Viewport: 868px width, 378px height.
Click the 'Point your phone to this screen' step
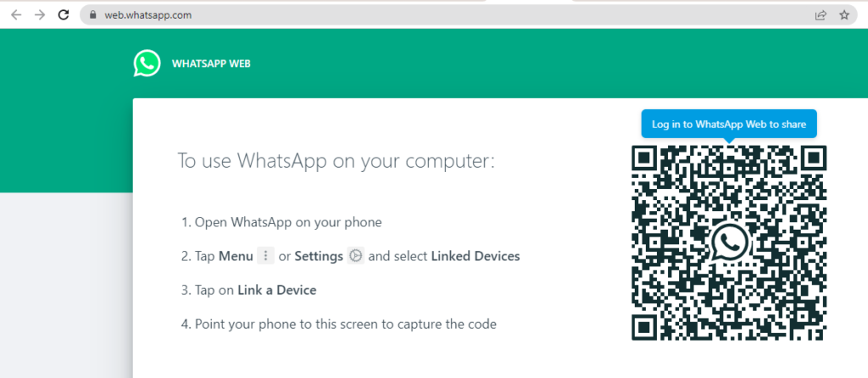pos(345,324)
